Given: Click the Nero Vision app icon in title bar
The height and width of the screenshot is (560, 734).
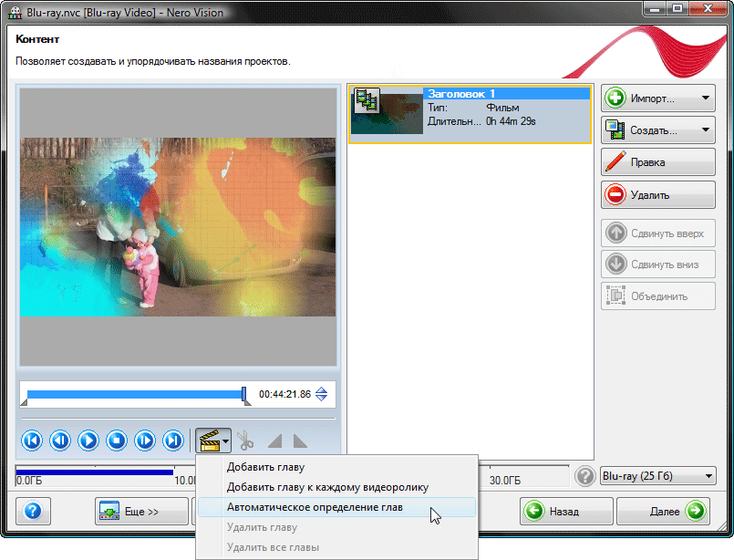Looking at the screenshot, I should (x=15, y=12).
